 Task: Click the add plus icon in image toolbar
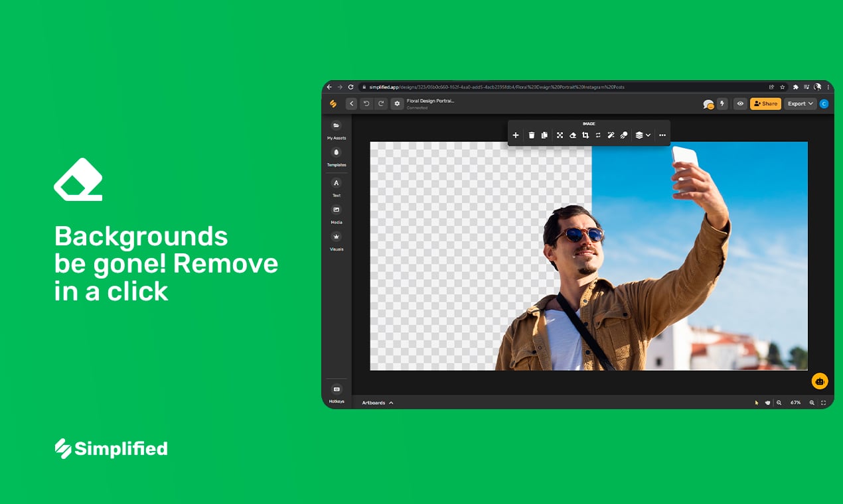[516, 135]
